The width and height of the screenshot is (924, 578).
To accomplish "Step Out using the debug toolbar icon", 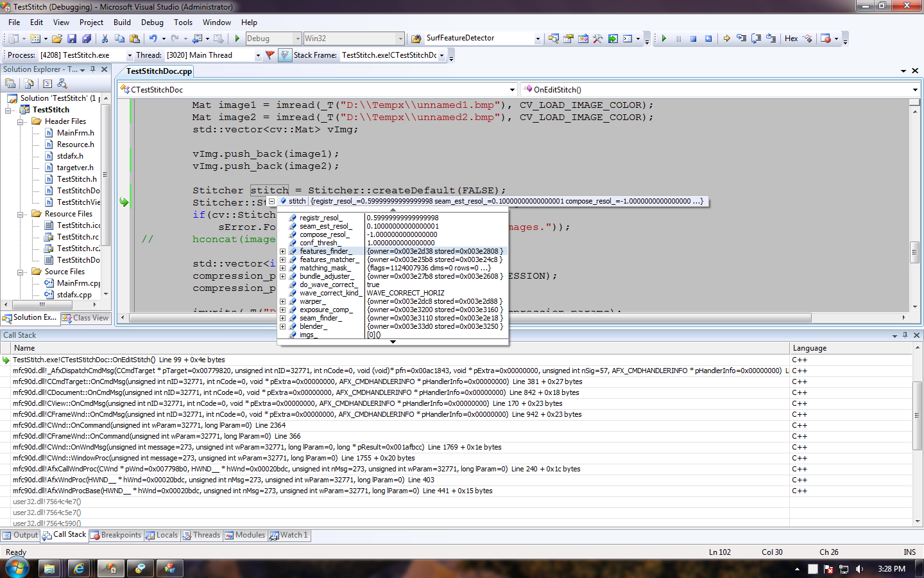I will tap(771, 39).
